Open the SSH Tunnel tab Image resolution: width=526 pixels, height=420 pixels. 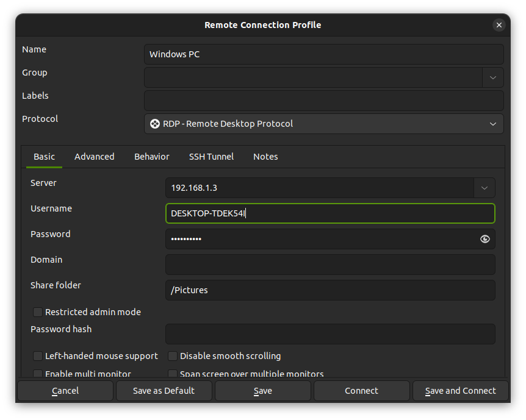tap(211, 157)
